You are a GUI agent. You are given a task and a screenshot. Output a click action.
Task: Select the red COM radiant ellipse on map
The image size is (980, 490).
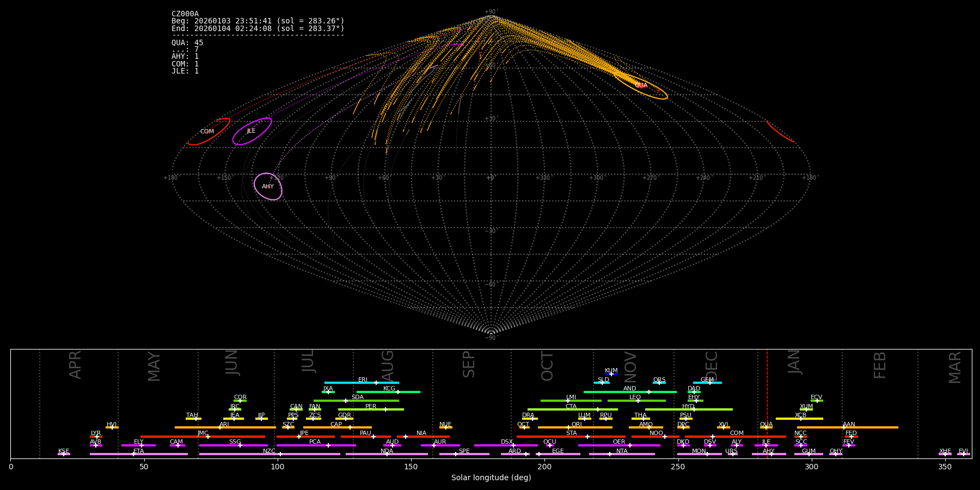click(207, 132)
